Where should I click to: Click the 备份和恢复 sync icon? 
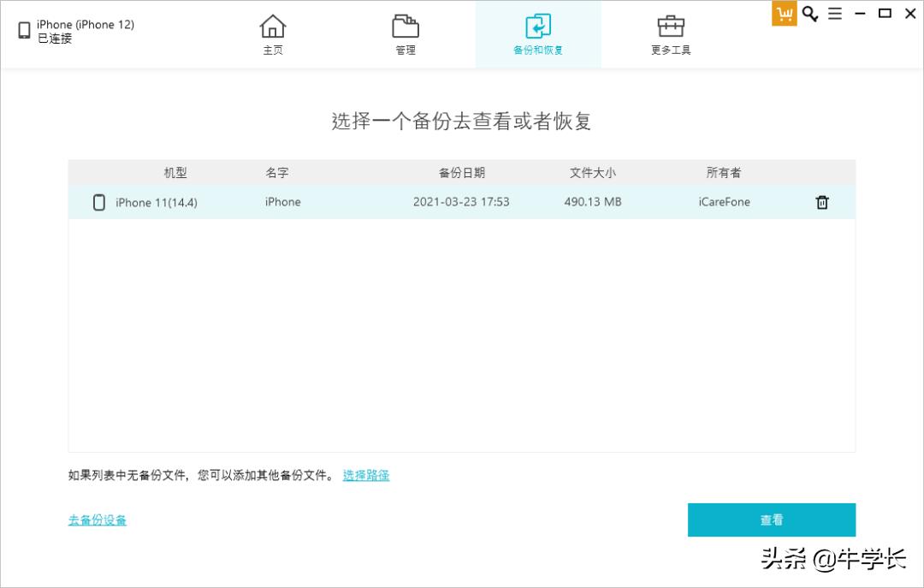point(539,27)
